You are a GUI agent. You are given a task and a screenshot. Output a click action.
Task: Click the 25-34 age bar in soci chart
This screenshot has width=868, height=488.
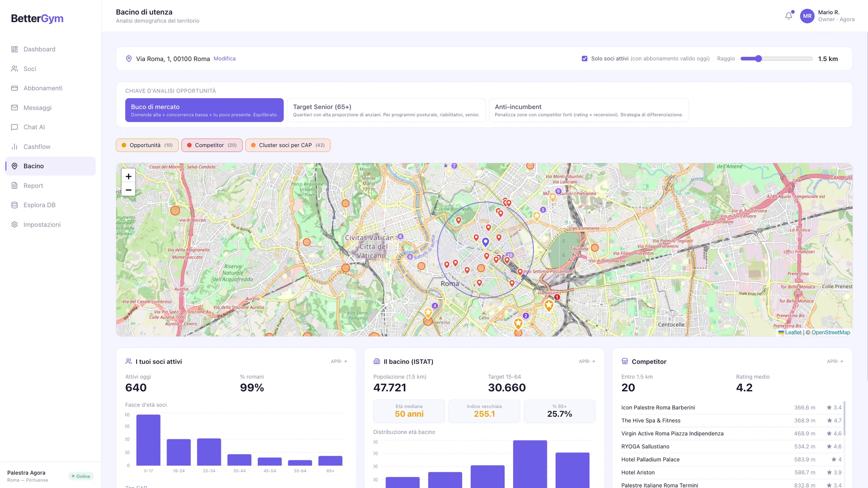[209, 452]
